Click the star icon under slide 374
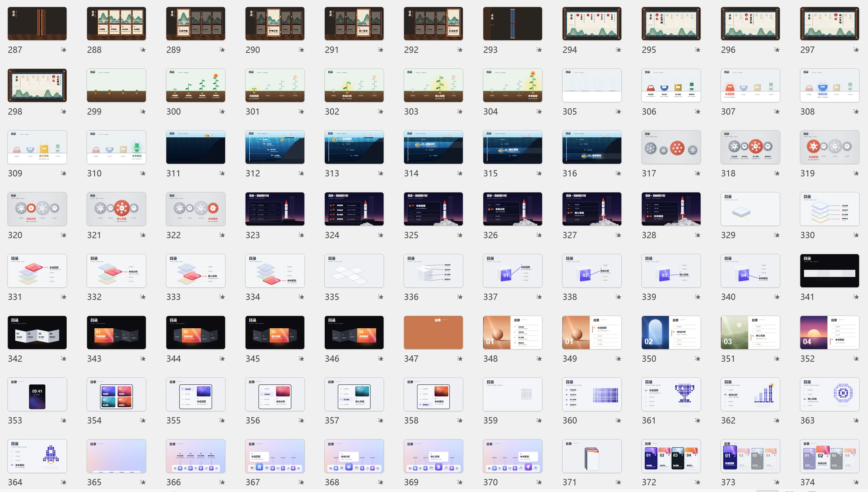Viewport: 868px width, 492px height. (856, 482)
